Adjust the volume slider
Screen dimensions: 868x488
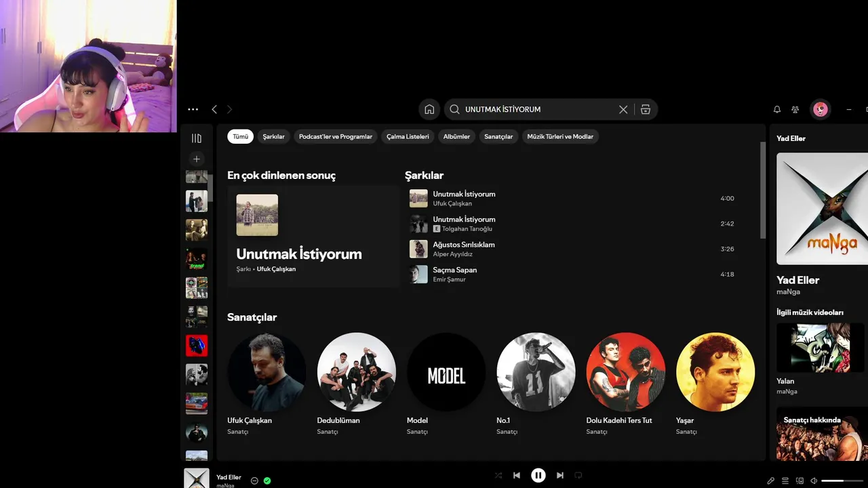[x=841, y=481]
